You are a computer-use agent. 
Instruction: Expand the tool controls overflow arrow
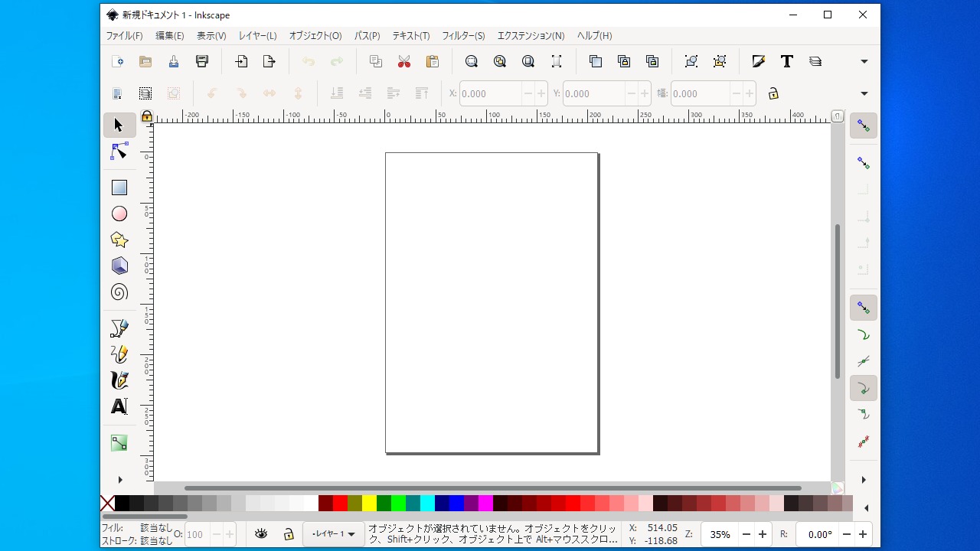(x=864, y=93)
